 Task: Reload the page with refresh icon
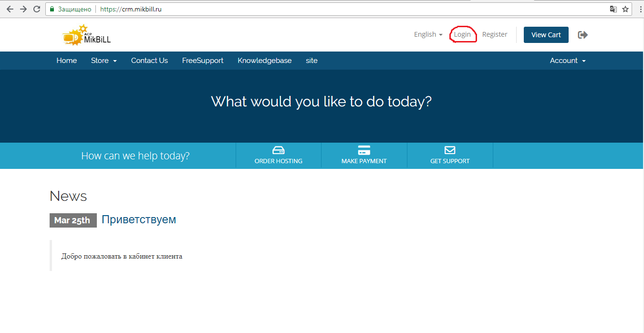coord(37,9)
